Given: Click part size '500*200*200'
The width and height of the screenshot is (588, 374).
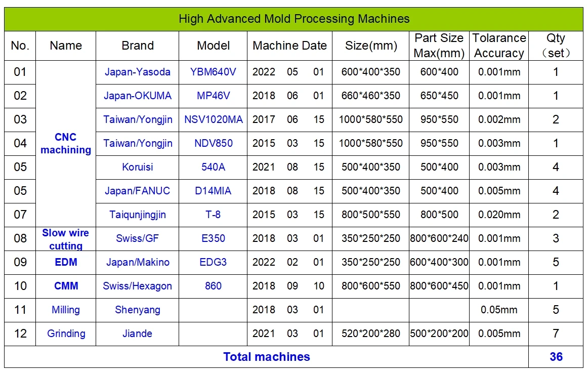Looking at the screenshot, I should (439, 334).
